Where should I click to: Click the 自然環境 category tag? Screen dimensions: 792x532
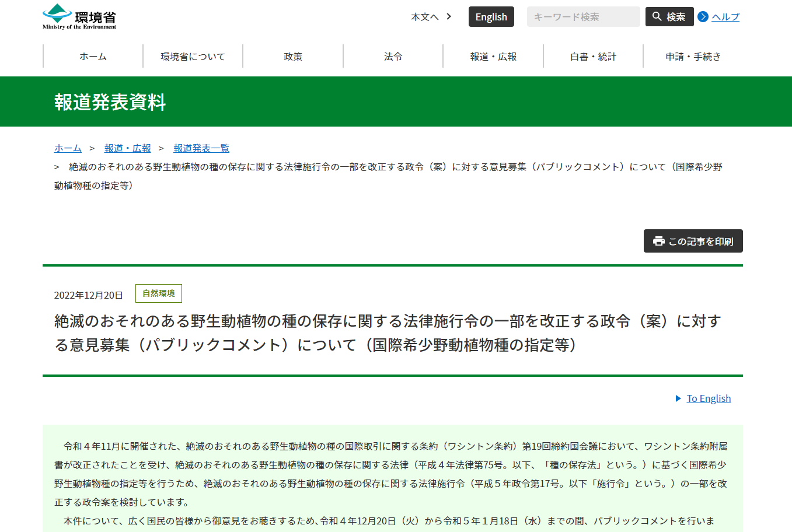click(x=159, y=293)
